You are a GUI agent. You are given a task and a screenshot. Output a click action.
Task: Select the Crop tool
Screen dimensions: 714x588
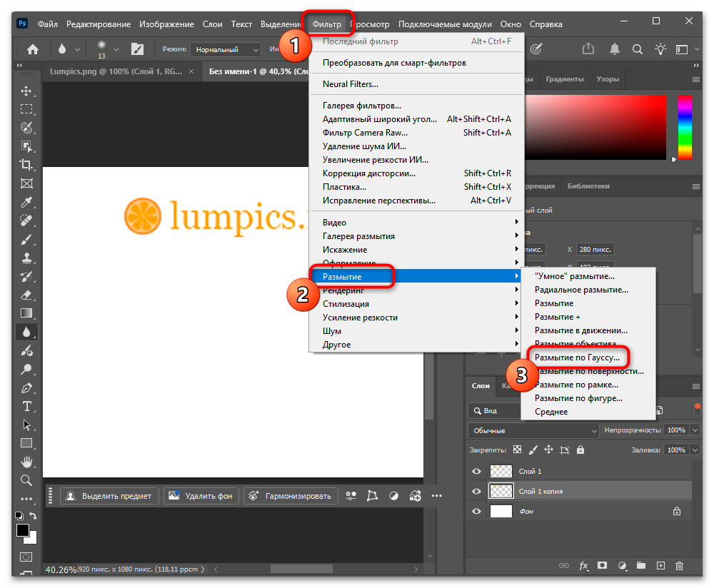(x=26, y=165)
